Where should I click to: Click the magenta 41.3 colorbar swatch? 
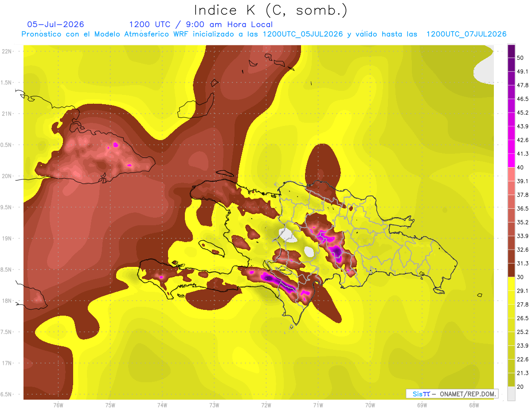pos(511,160)
